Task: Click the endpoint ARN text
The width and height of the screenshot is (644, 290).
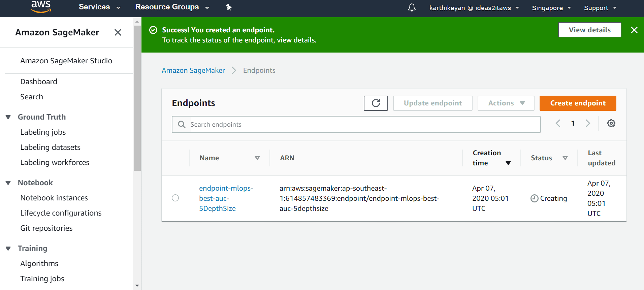Action: [x=359, y=198]
